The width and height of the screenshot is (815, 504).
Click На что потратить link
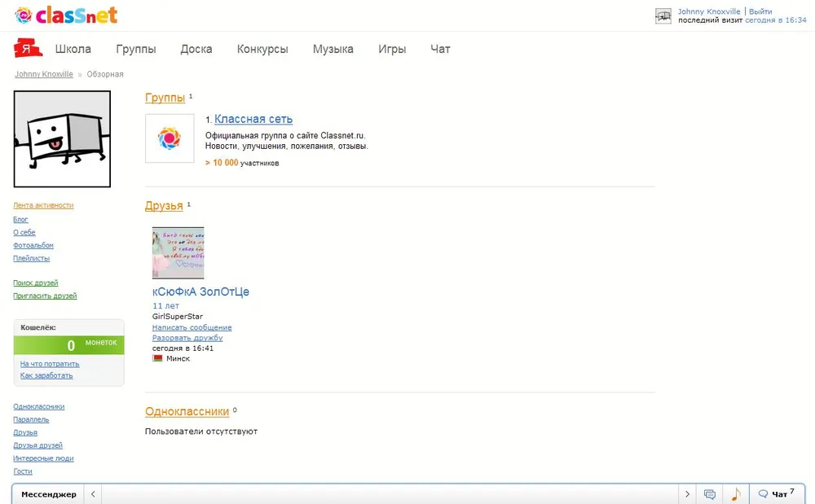pyautogui.click(x=50, y=364)
